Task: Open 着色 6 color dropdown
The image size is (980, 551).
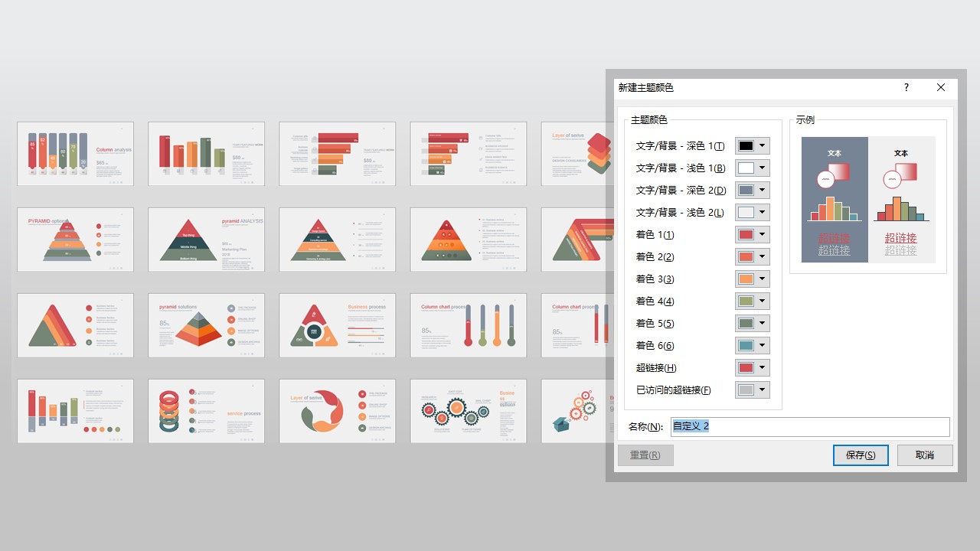Action: pos(753,346)
